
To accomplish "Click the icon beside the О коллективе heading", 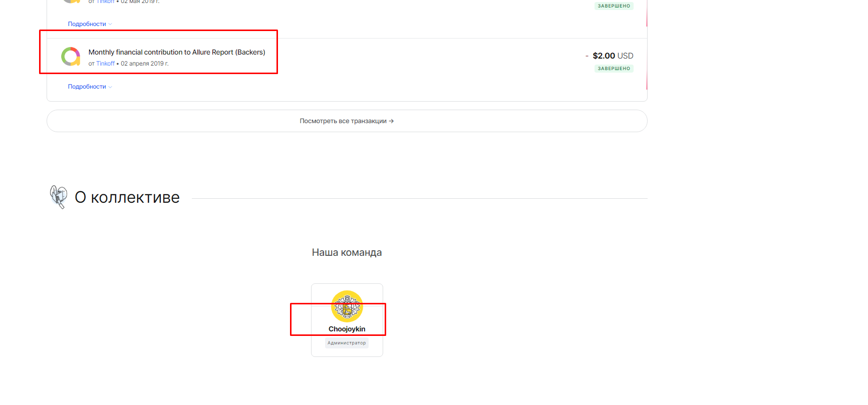I will pos(59,197).
